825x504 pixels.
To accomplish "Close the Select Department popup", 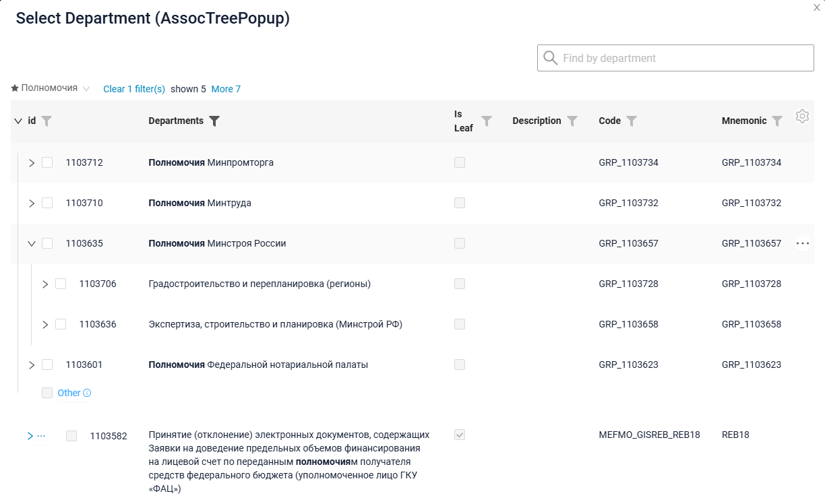I will (x=817, y=7).
